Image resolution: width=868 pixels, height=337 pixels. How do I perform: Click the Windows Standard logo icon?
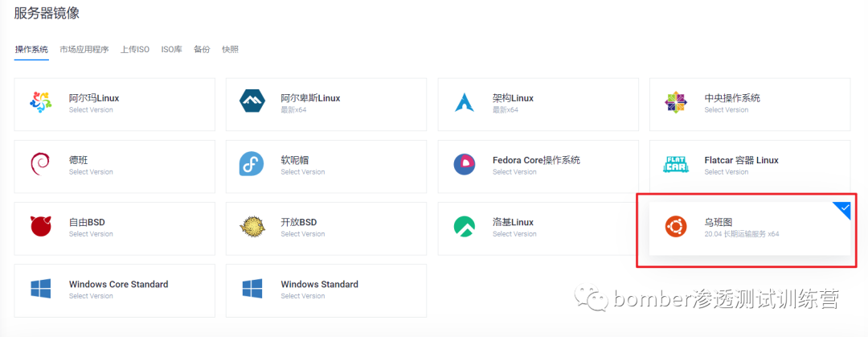point(252,289)
